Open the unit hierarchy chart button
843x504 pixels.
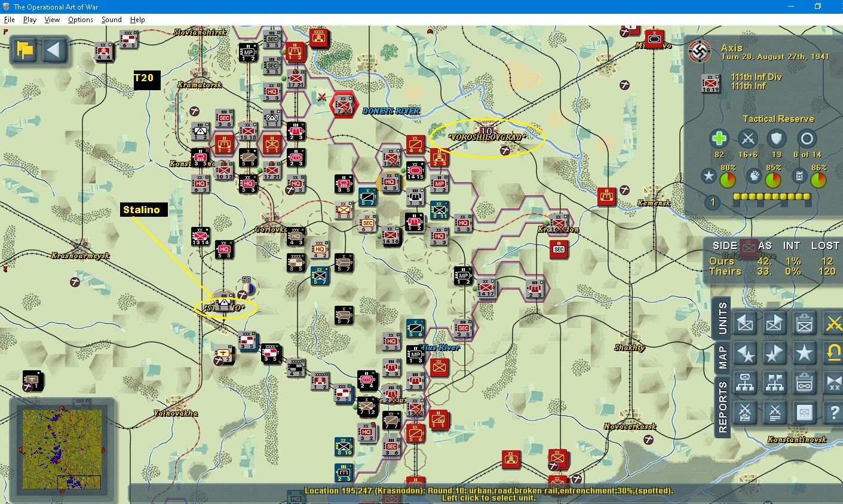click(x=746, y=383)
